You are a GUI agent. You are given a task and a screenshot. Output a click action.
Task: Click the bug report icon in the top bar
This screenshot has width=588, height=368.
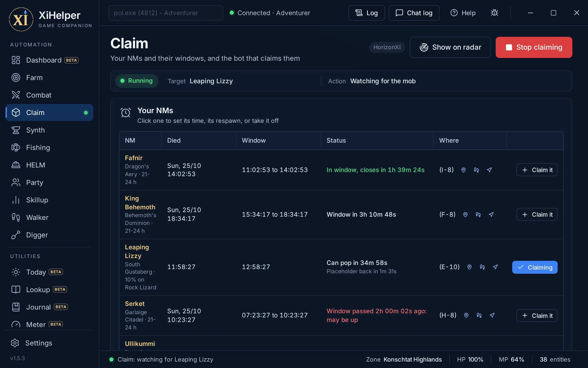pos(494,13)
